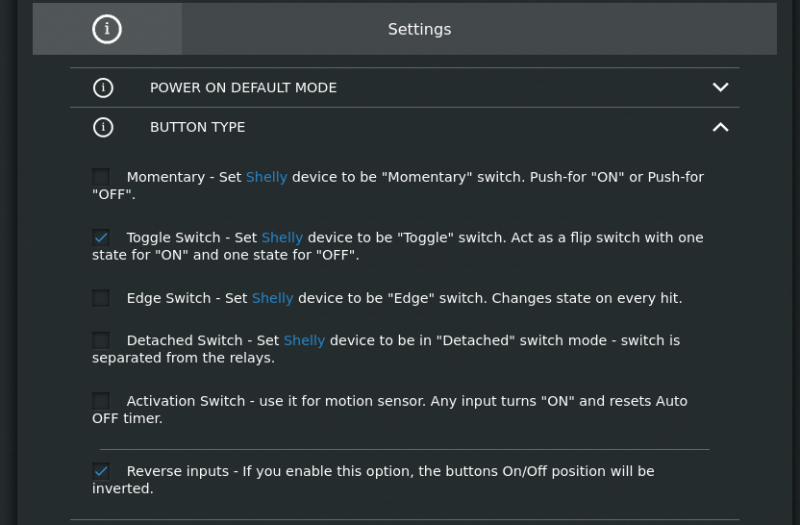This screenshot has width=800, height=525.
Task: Disable the Reverse inputs checkbox
Action: pyautogui.click(x=101, y=471)
